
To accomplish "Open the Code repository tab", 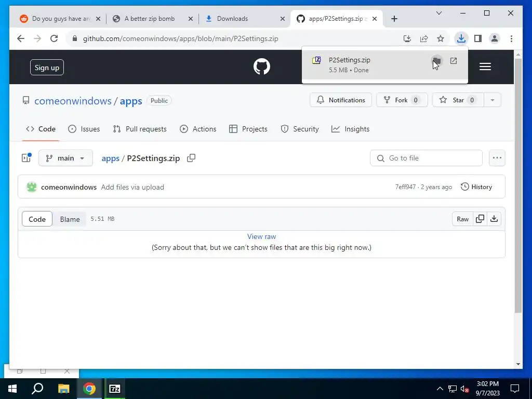I will pyautogui.click(x=41, y=129).
